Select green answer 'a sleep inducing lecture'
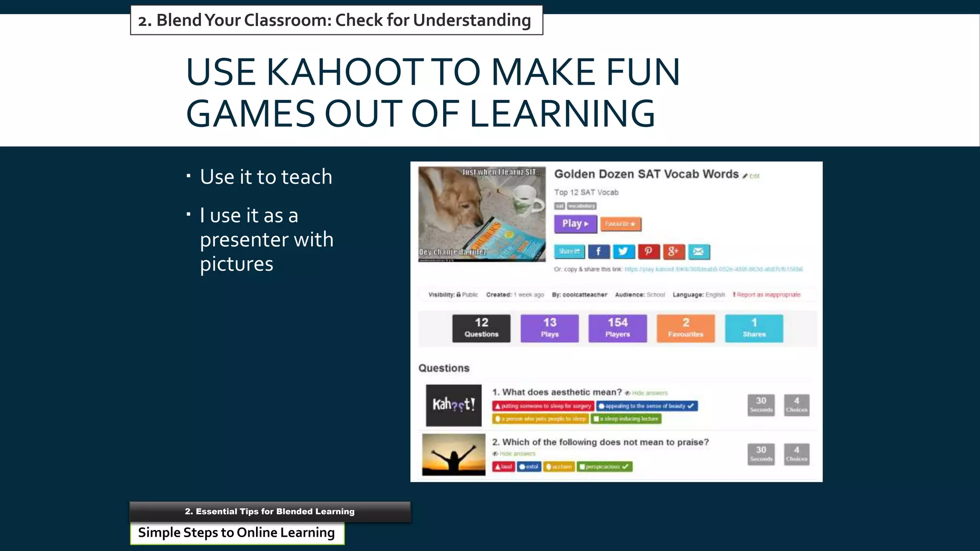 tap(626, 419)
